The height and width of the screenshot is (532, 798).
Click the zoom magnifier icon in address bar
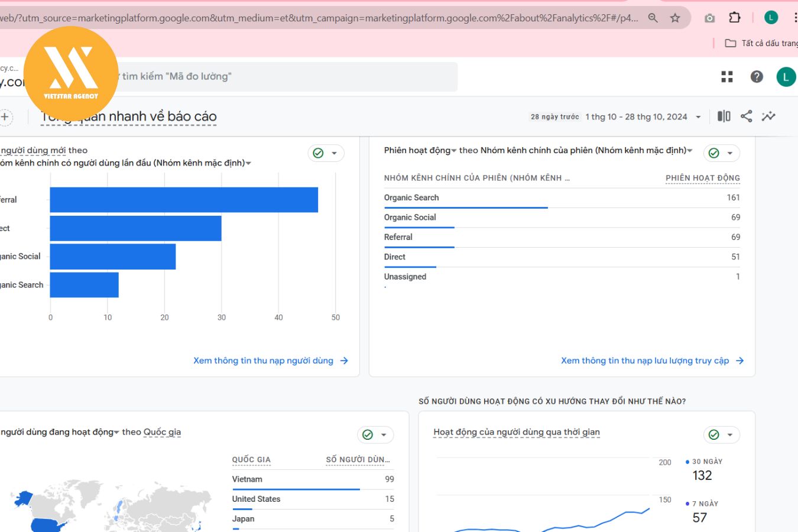coord(653,18)
